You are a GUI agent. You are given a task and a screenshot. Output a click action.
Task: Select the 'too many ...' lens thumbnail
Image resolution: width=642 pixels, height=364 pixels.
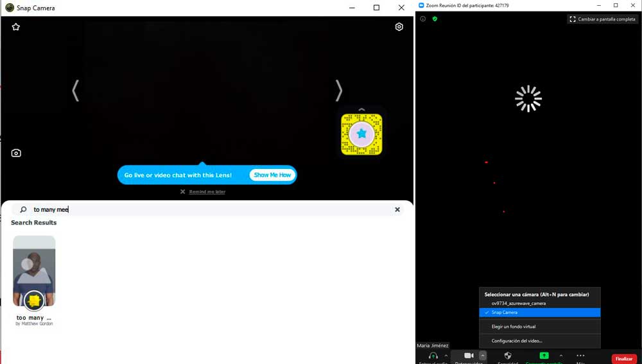[x=34, y=271]
